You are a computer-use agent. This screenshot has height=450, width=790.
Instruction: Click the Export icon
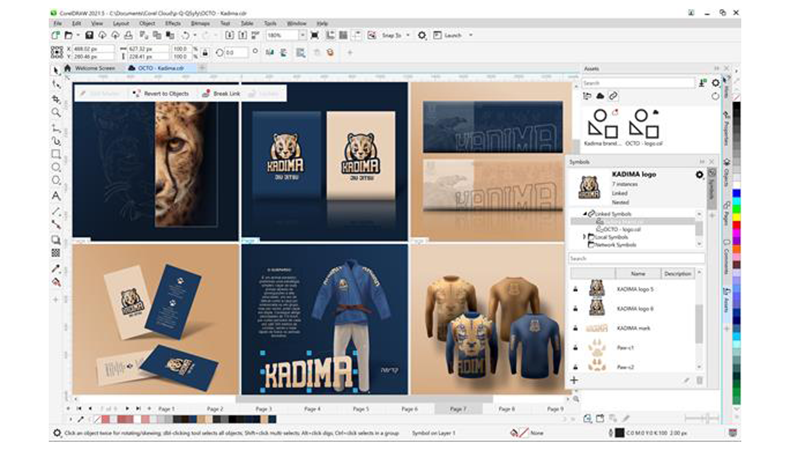click(x=242, y=35)
